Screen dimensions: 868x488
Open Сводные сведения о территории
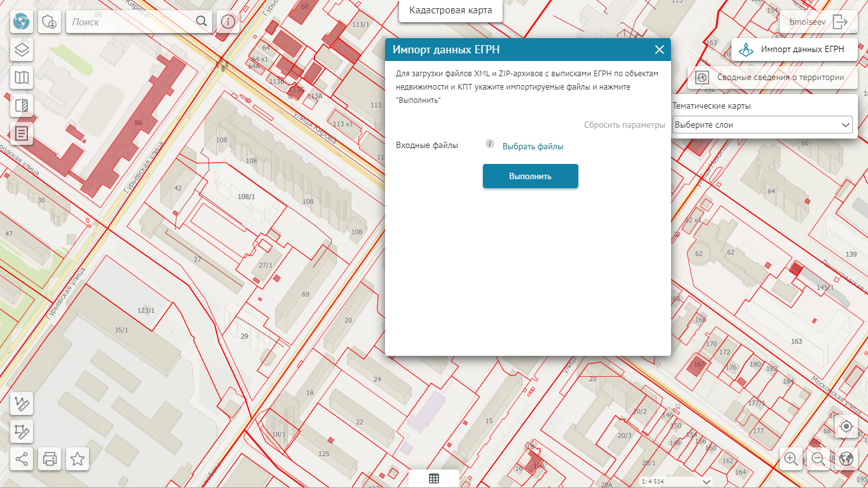coord(772,78)
